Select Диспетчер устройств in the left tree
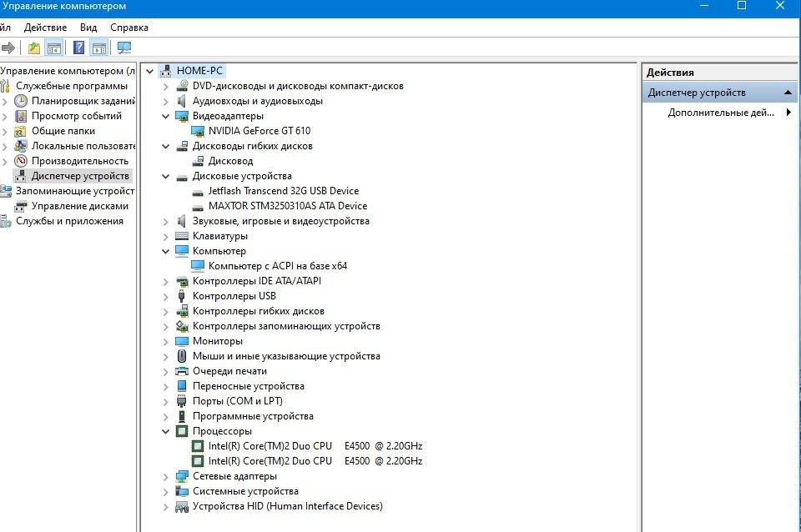This screenshot has height=532, width=801. pos(80,176)
